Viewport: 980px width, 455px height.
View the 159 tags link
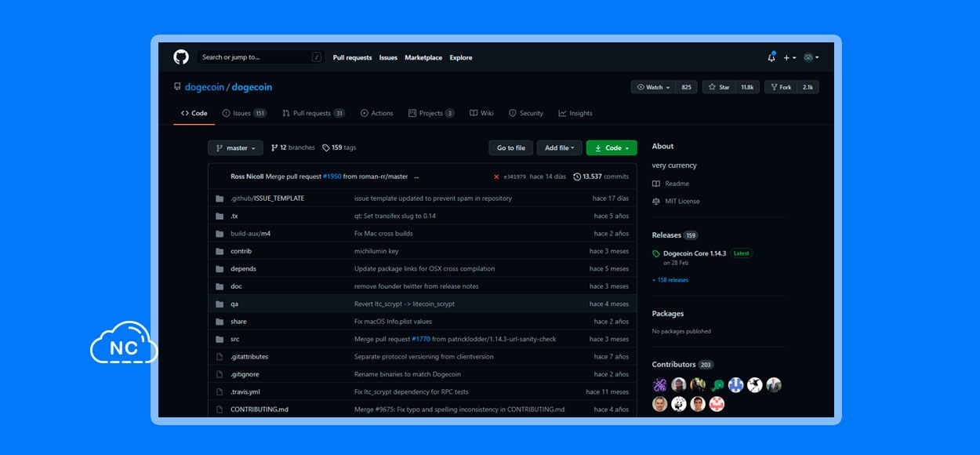pyautogui.click(x=339, y=147)
